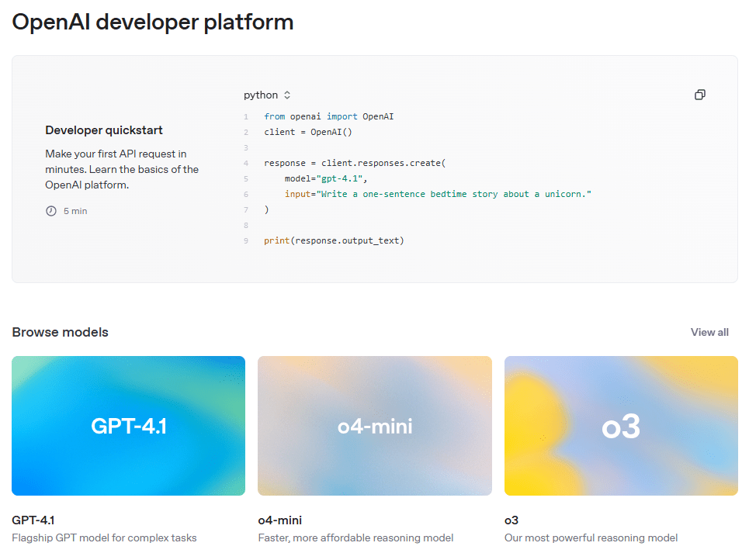
Task: Click the GPT-4.1 model title link
Action: click(33, 520)
